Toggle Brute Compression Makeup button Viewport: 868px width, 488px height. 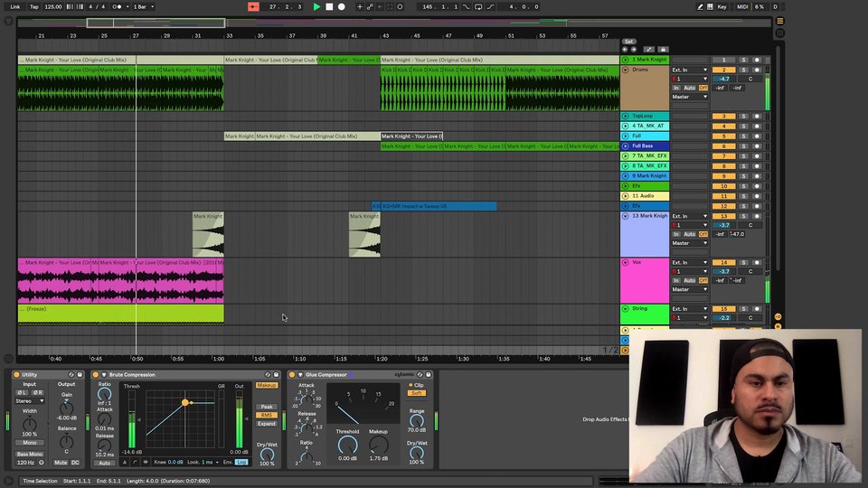point(266,385)
